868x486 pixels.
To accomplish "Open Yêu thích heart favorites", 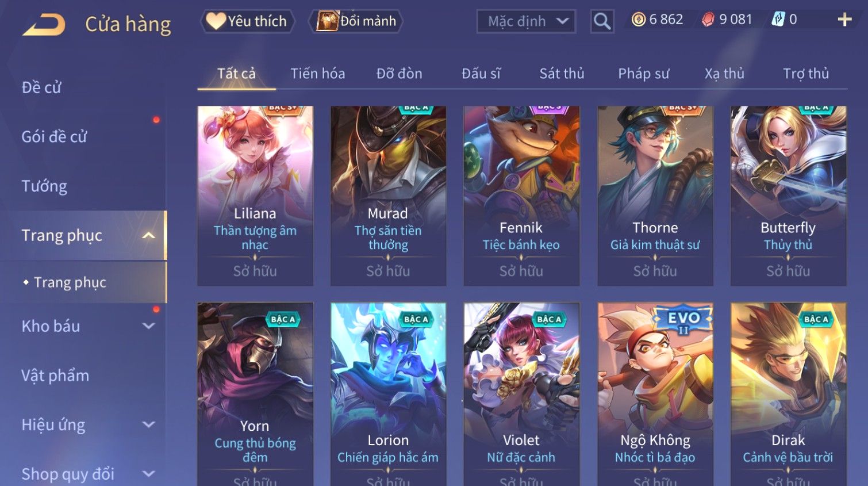I will coord(247,21).
